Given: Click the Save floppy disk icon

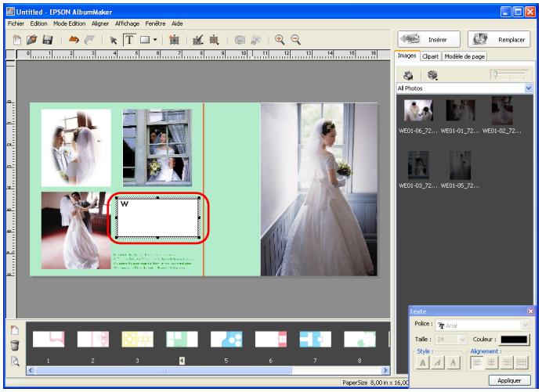Looking at the screenshot, I should click(47, 40).
